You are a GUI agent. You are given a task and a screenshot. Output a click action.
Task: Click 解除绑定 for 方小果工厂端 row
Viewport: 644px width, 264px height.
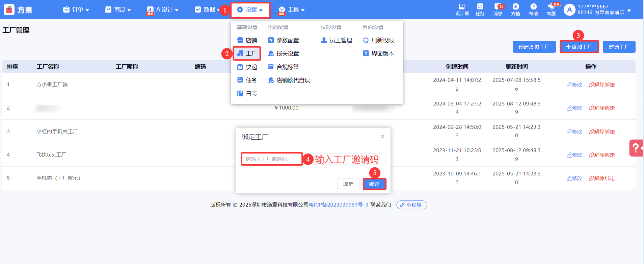602,85
